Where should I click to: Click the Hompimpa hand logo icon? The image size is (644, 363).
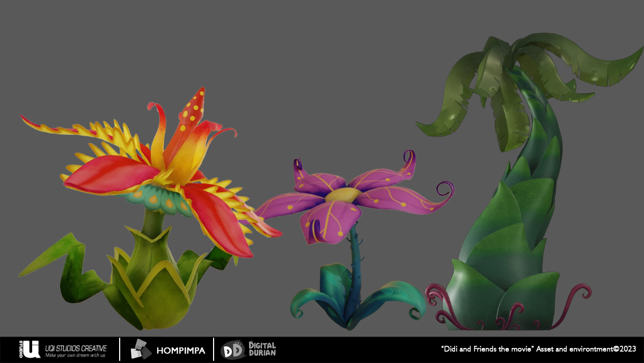click(x=141, y=349)
